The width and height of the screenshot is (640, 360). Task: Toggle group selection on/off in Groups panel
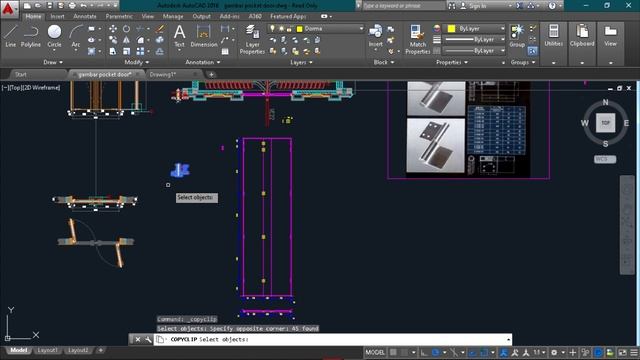532,51
